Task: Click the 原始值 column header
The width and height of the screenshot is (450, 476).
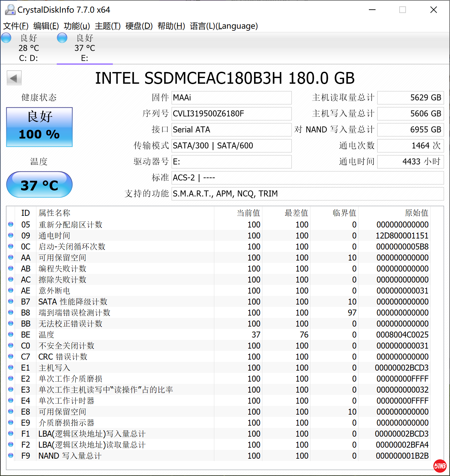Action: (x=416, y=213)
